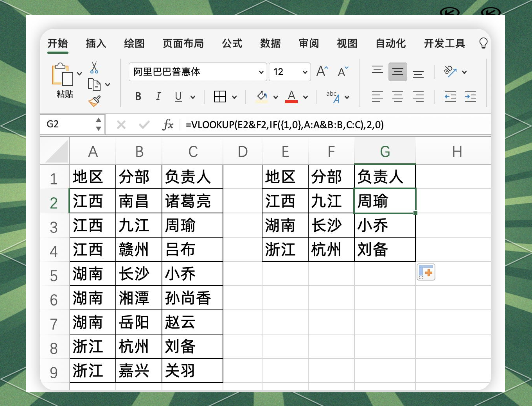Click the Paste clipboard icon
Screen dimensions: 532x406
tap(62, 74)
